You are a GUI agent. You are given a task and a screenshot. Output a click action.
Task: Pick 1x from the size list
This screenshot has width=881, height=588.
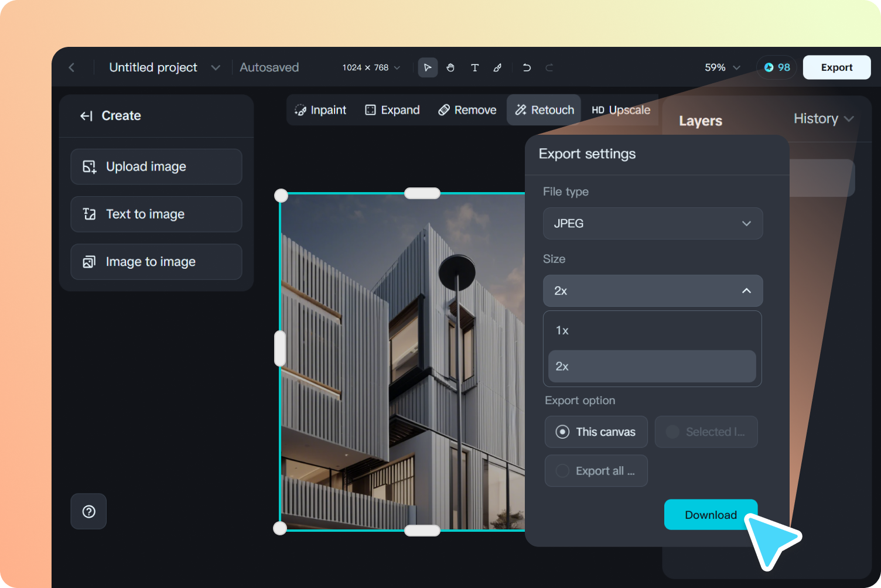click(x=652, y=330)
